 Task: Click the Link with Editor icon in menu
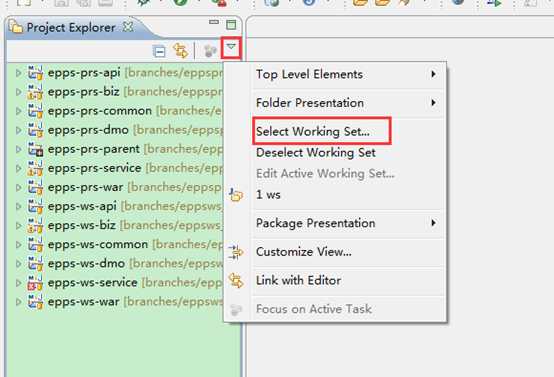[236, 281]
